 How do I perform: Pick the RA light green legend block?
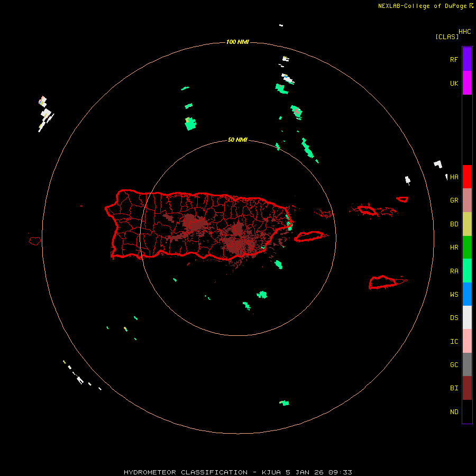click(x=467, y=271)
